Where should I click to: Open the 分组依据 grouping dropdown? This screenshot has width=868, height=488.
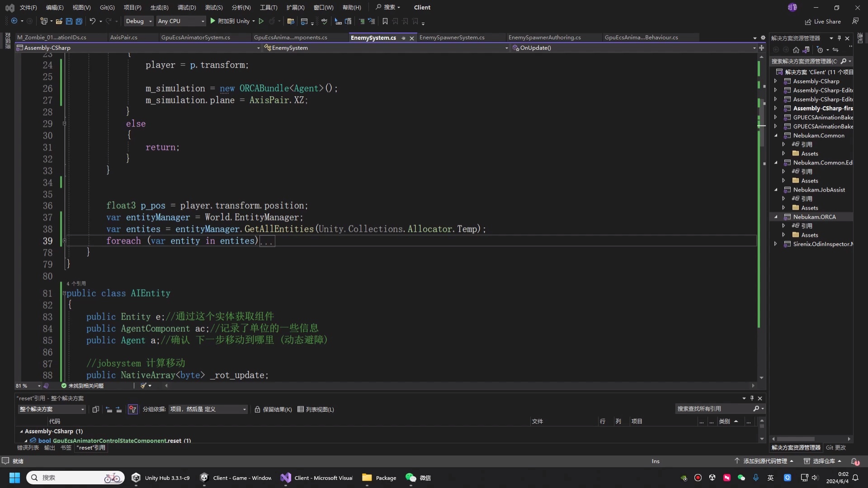pos(208,409)
